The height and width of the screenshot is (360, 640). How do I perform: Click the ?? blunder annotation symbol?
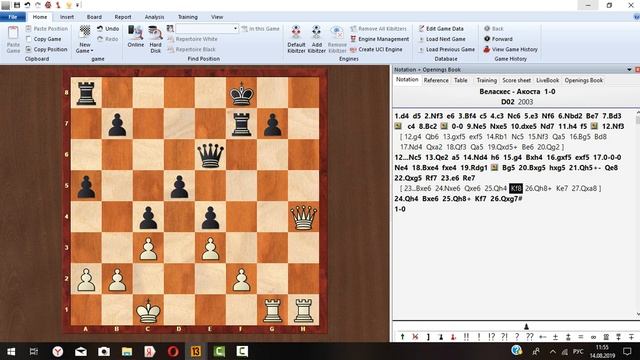click(x=530, y=337)
